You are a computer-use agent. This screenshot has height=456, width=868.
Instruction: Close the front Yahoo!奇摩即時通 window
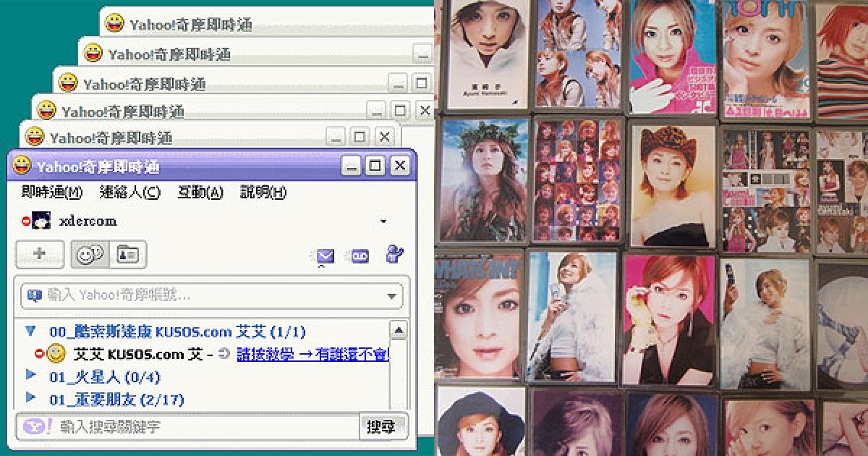click(x=399, y=166)
